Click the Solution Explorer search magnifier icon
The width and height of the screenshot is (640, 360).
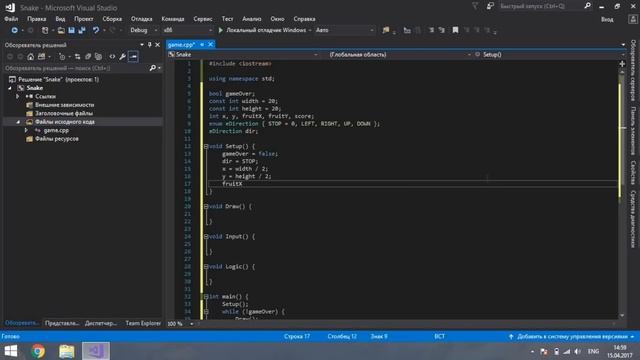[x=153, y=68]
